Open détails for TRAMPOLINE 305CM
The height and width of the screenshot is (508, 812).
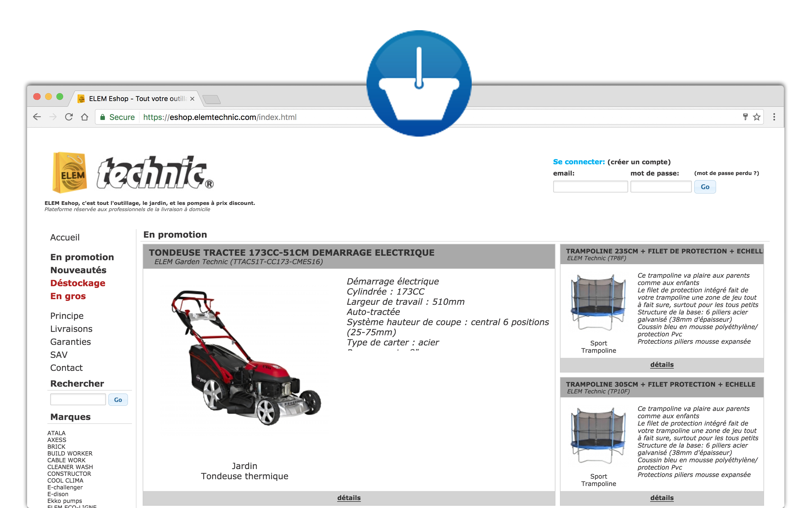click(662, 498)
